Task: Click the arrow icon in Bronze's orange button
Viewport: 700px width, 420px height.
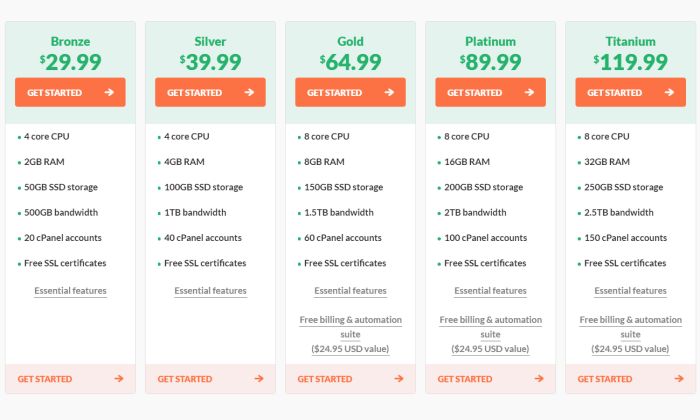Action: click(109, 92)
